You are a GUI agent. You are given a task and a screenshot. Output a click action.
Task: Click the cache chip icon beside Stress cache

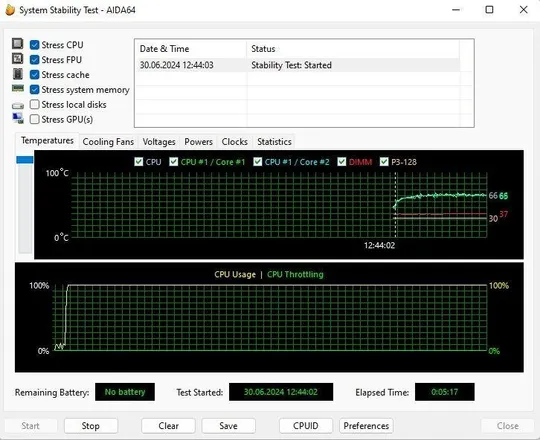(x=18, y=74)
